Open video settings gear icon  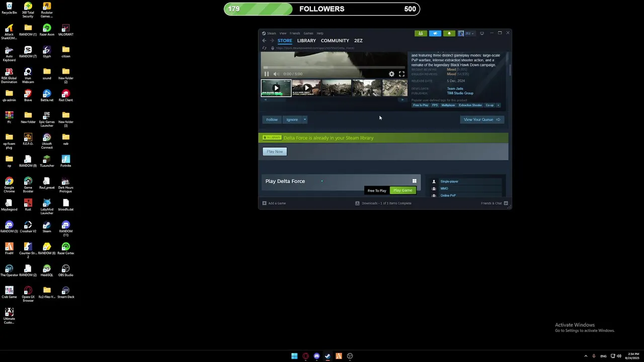point(391,74)
